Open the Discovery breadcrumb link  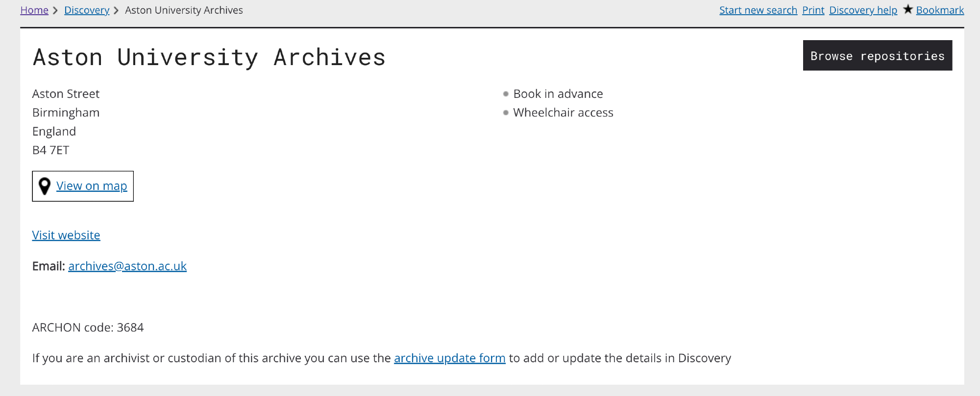87,10
